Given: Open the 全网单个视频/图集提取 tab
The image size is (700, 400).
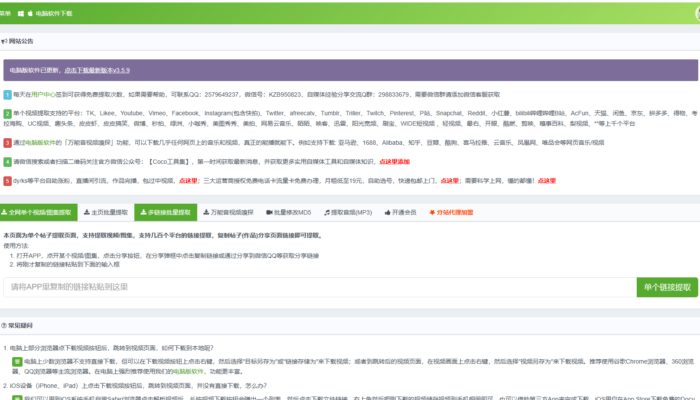Looking at the screenshot, I should click(x=39, y=213).
